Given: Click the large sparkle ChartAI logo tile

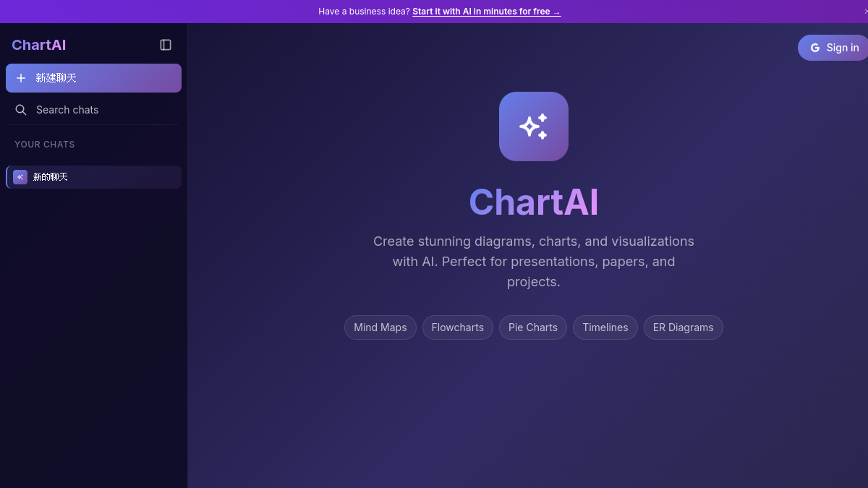Looking at the screenshot, I should point(534,127).
